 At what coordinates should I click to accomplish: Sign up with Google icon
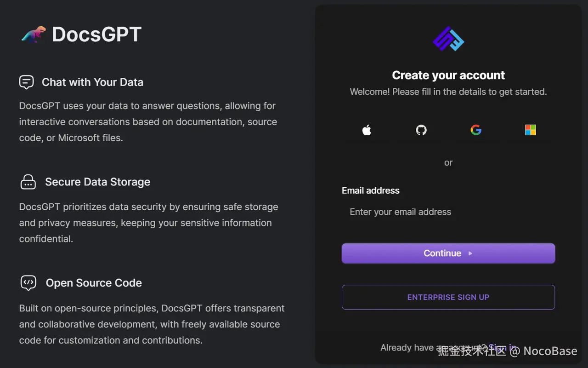(x=476, y=130)
